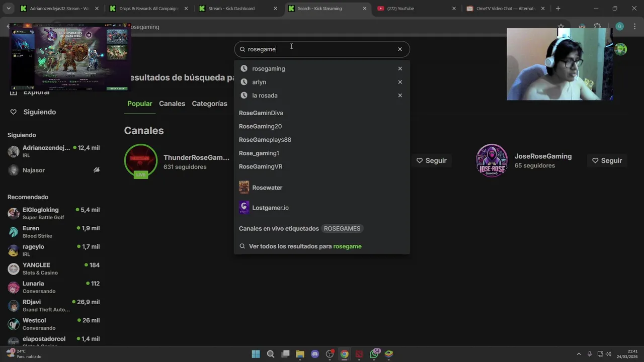Screen dimensions: 644x362
Task: Switch to the Popular tab
Action: (139, 104)
